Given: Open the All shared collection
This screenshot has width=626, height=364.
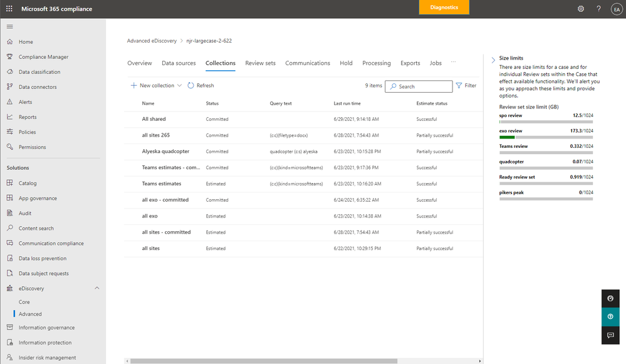Looking at the screenshot, I should click(154, 119).
